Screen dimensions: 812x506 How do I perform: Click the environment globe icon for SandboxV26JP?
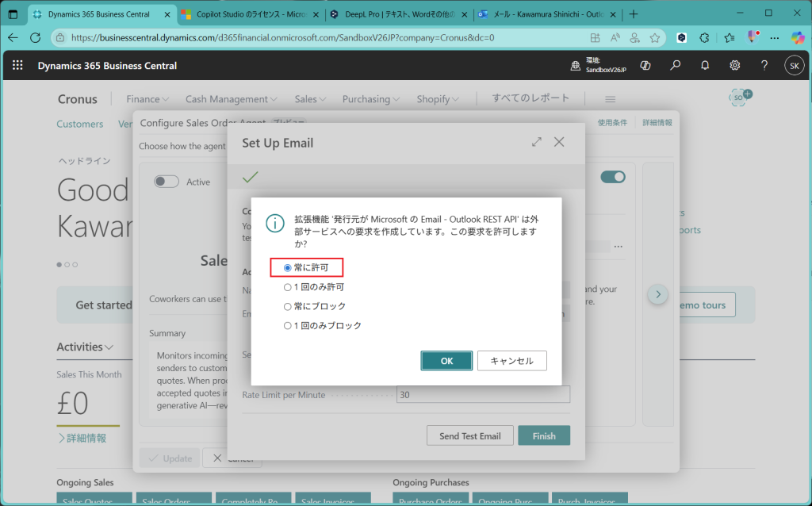point(576,66)
